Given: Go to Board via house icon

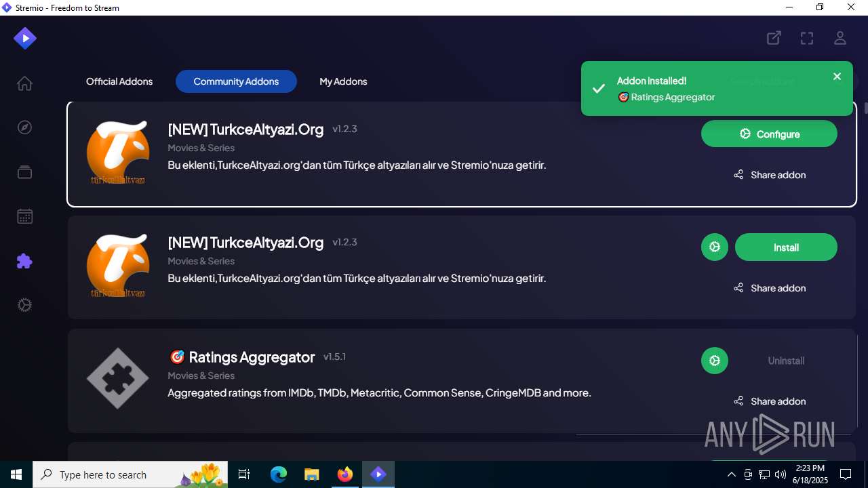Looking at the screenshot, I should [x=24, y=83].
